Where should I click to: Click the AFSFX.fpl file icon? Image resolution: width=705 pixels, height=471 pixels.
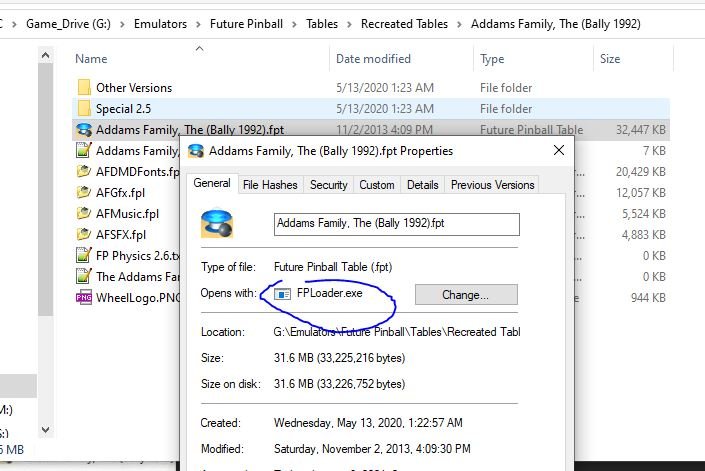[x=84, y=234]
